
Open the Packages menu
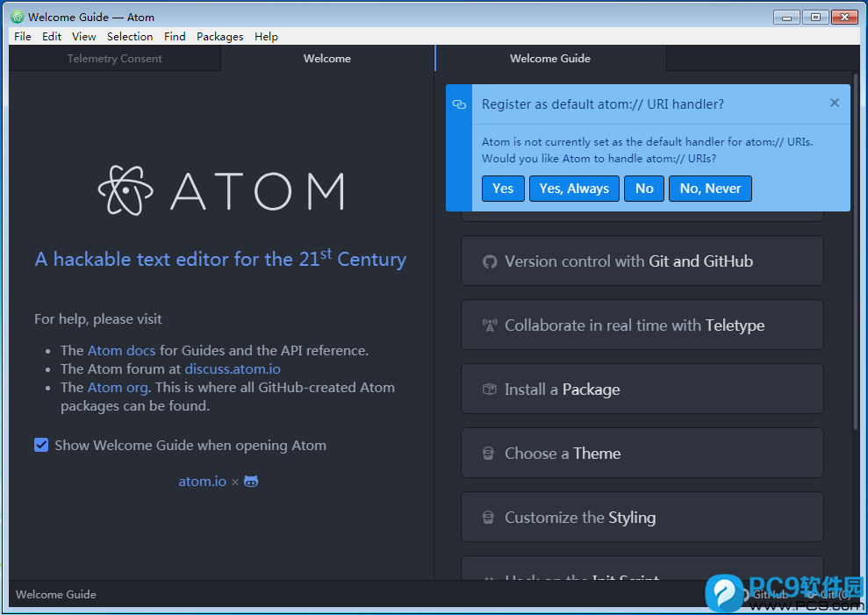coord(219,37)
